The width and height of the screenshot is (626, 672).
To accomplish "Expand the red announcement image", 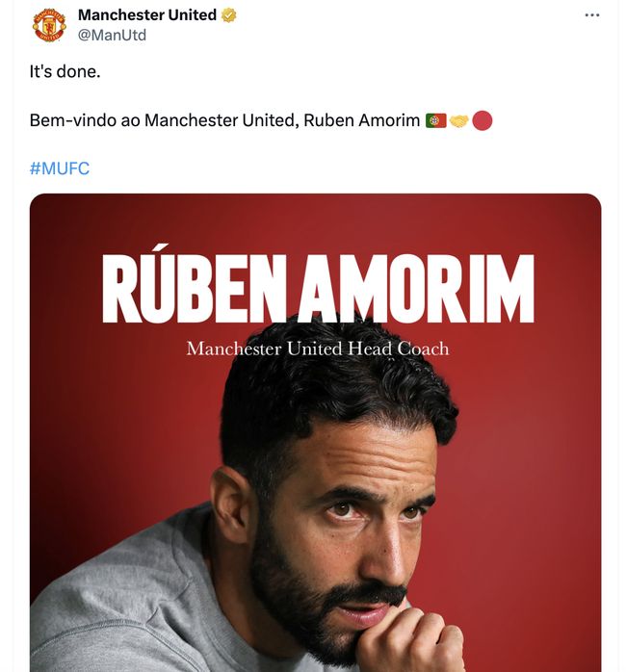I will (539, 481).
